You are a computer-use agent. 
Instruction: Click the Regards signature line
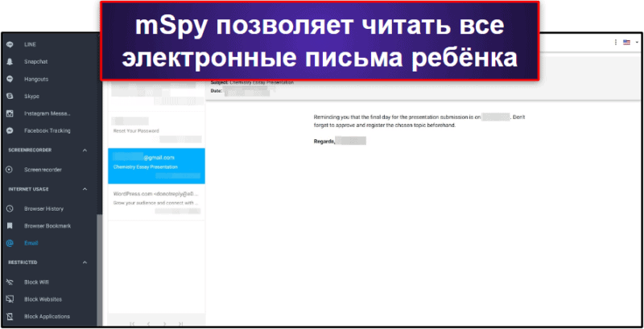[339, 141]
